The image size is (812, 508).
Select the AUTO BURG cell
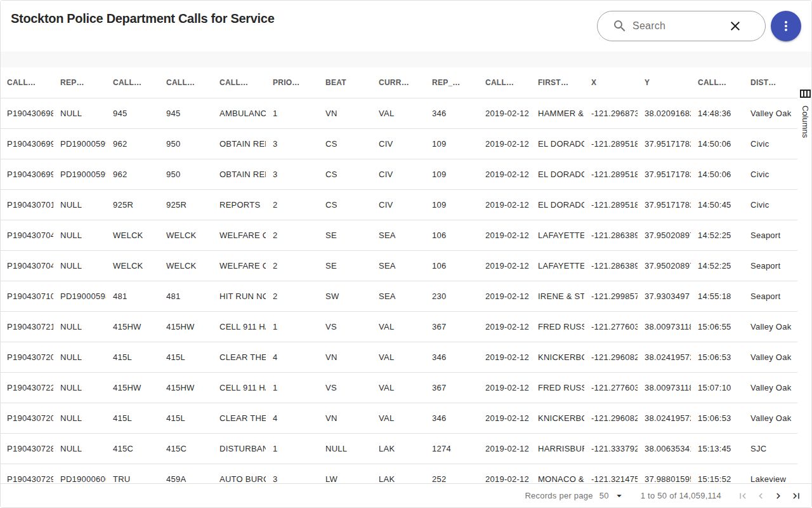[242, 479]
